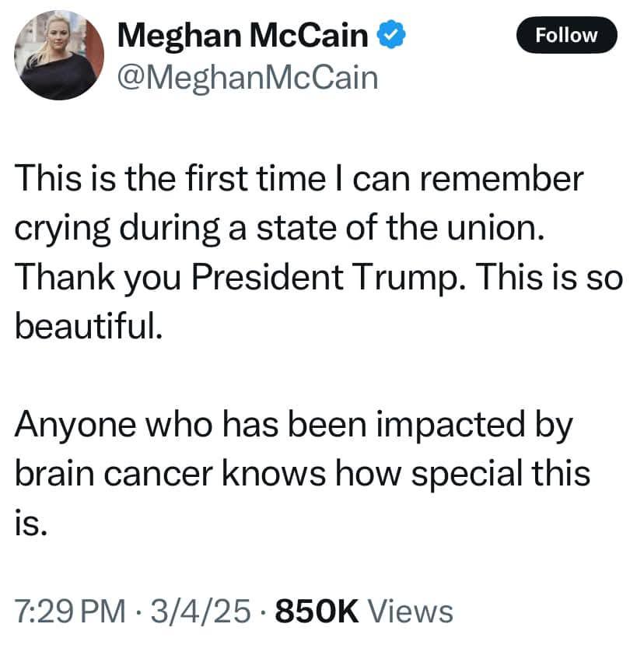Click the "Anyone who has been impacted" line

click(x=294, y=425)
